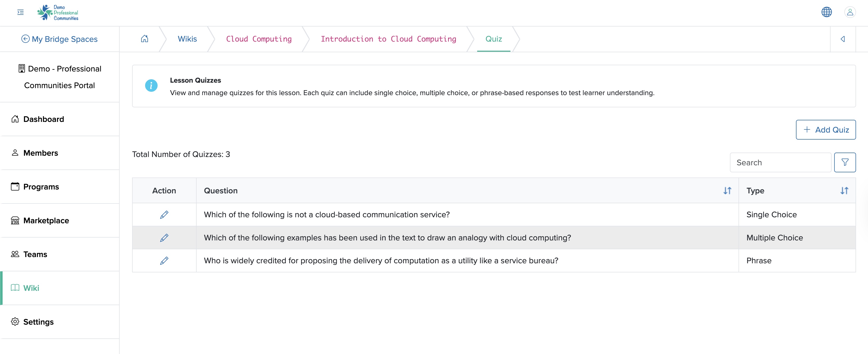Screen dimensions: 868x354
Task: Open the Programs sidebar item
Action: click(60, 187)
